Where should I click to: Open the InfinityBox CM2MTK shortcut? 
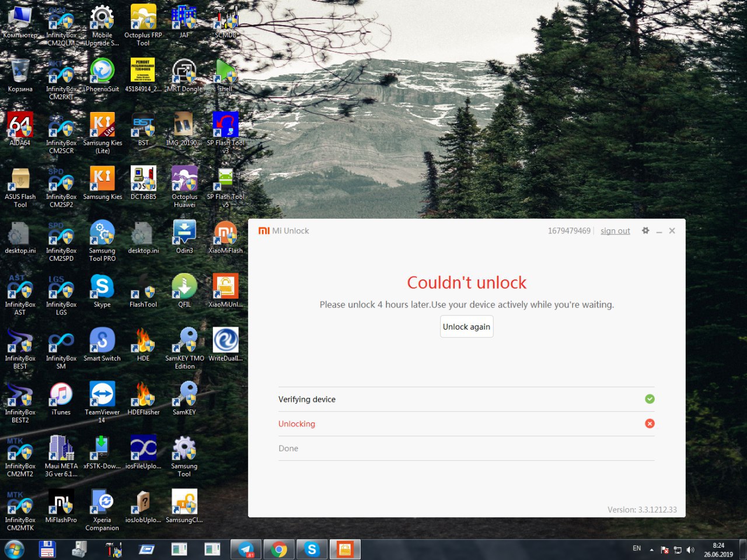click(x=20, y=510)
